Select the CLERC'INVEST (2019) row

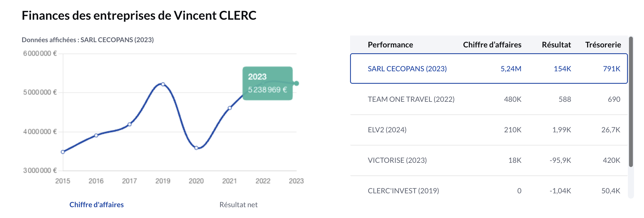click(489, 191)
